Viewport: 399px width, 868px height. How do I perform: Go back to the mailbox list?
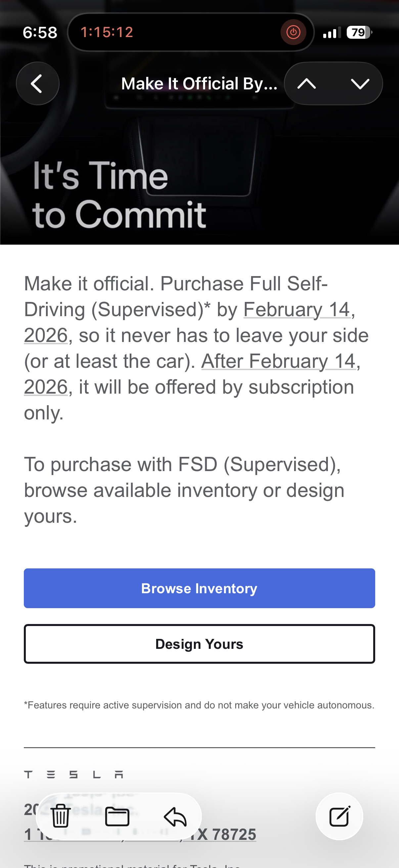(x=37, y=83)
